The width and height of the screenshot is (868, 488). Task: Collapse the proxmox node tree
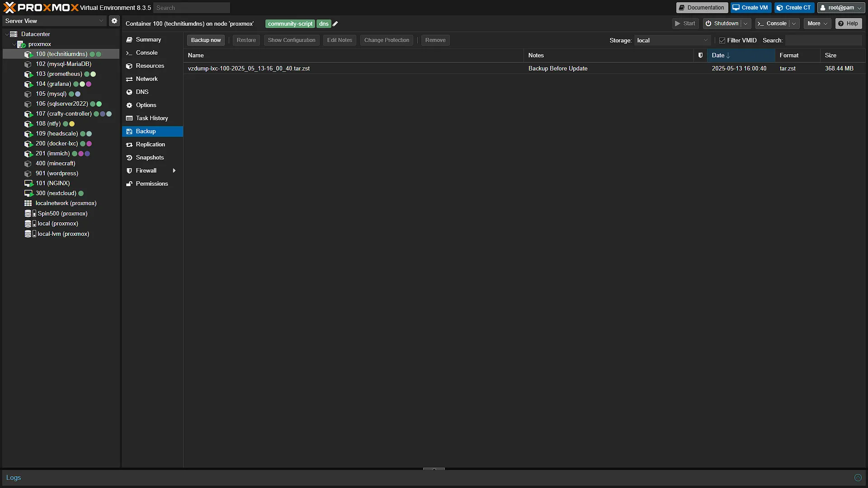14,44
